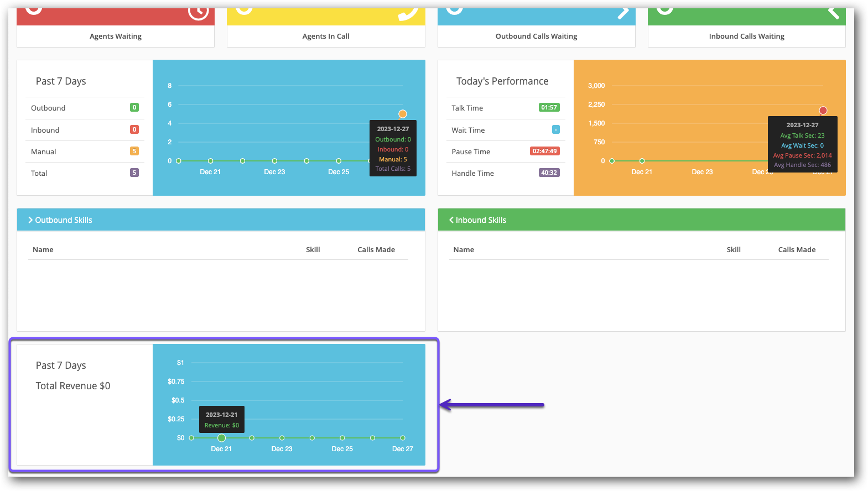
Task: Collapse the Inbound Skills panel chevron
Action: (451, 220)
